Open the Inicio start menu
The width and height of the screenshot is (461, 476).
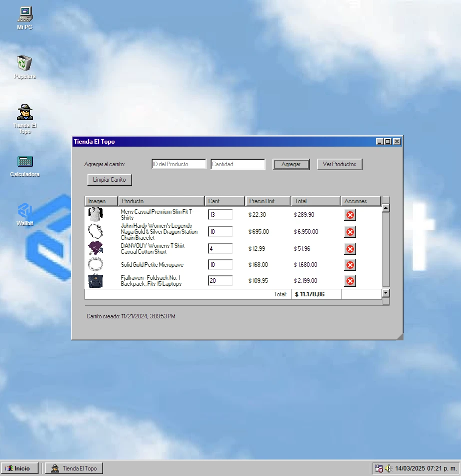point(18,468)
